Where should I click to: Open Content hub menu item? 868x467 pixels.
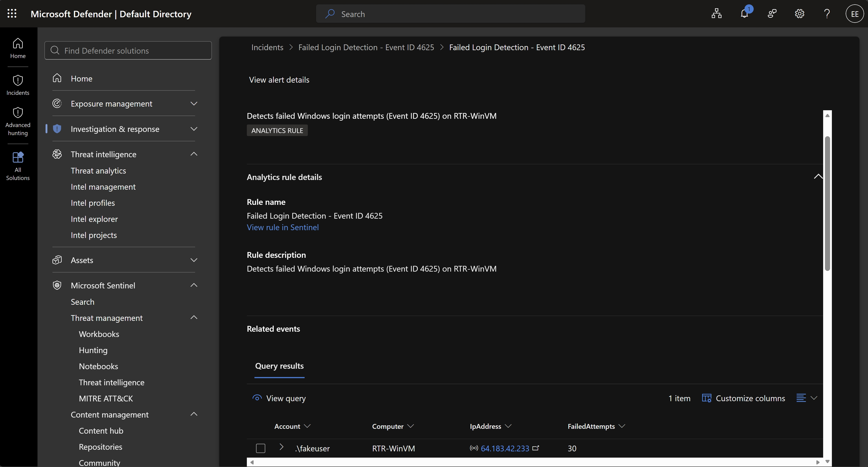pos(101,431)
